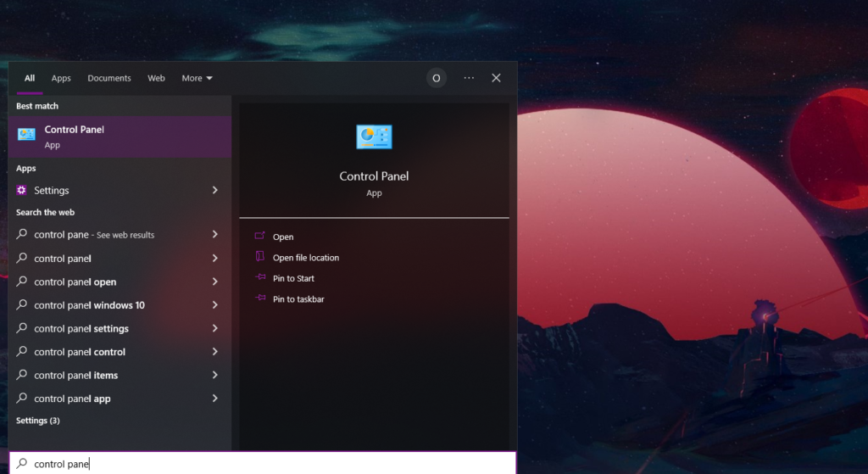
Task: Click the Settings gear icon under Apps
Action: pyautogui.click(x=21, y=190)
